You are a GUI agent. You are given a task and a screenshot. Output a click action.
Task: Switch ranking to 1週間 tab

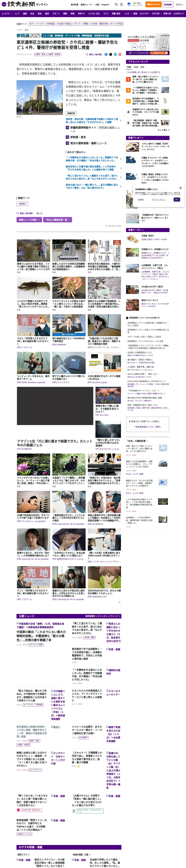click(136, 67)
